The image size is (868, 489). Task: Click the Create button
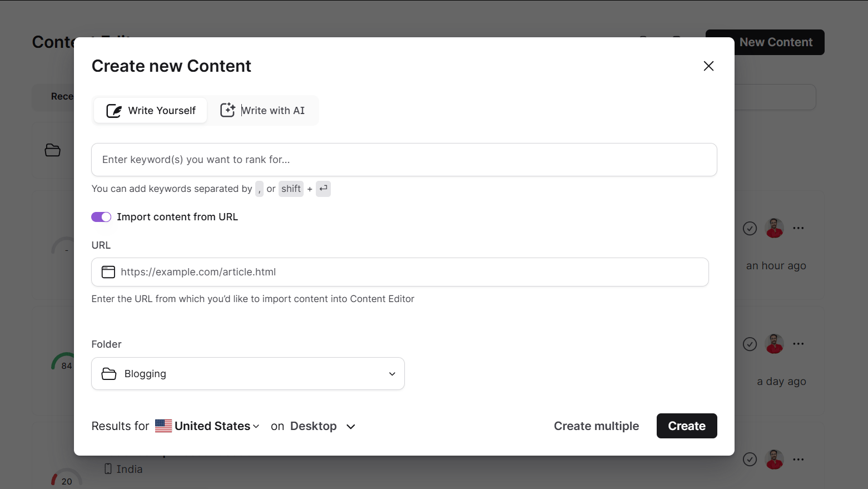point(687,426)
